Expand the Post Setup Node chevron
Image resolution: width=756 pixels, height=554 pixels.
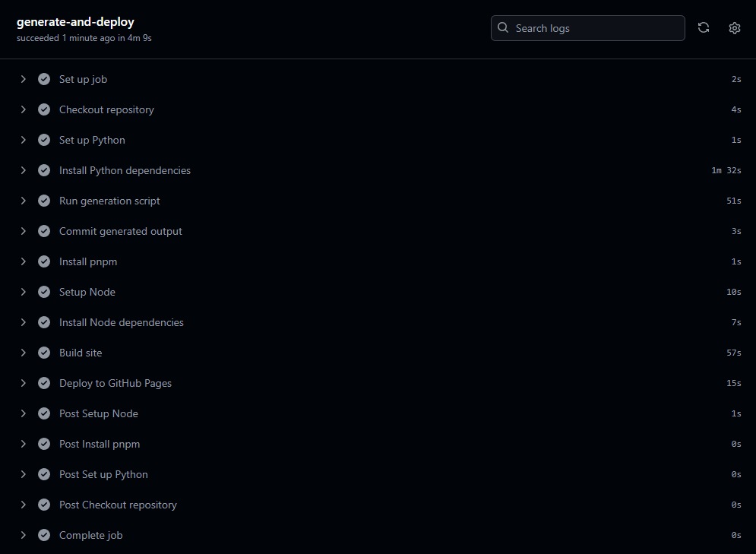23,413
